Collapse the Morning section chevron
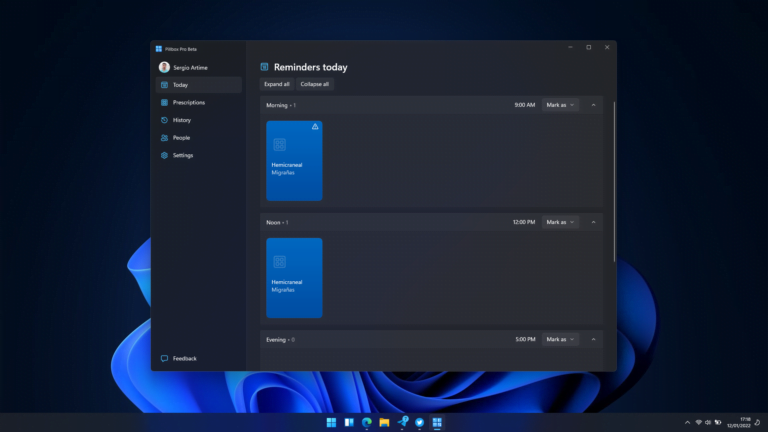Viewport: 768px width, 432px height. [x=593, y=105]
